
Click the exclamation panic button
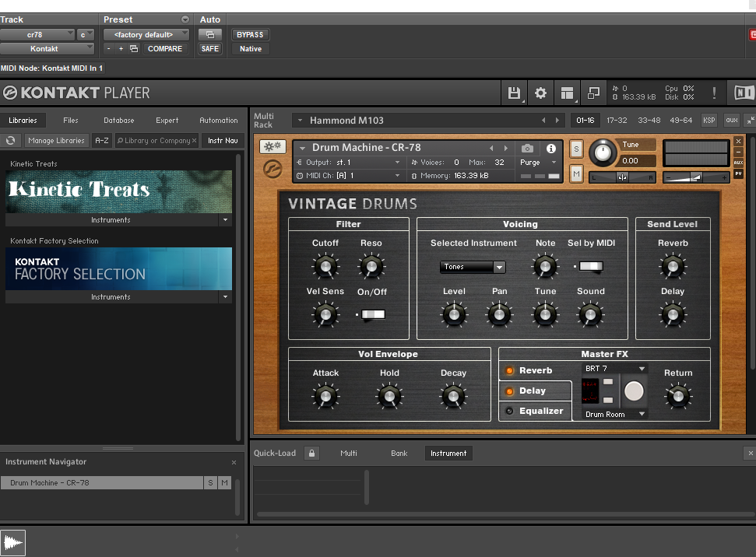[x=714, y=93]
